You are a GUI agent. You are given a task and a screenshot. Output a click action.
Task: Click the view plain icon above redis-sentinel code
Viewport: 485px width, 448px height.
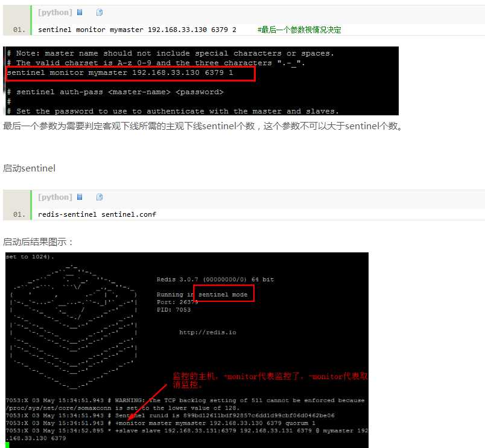point(80,197)
